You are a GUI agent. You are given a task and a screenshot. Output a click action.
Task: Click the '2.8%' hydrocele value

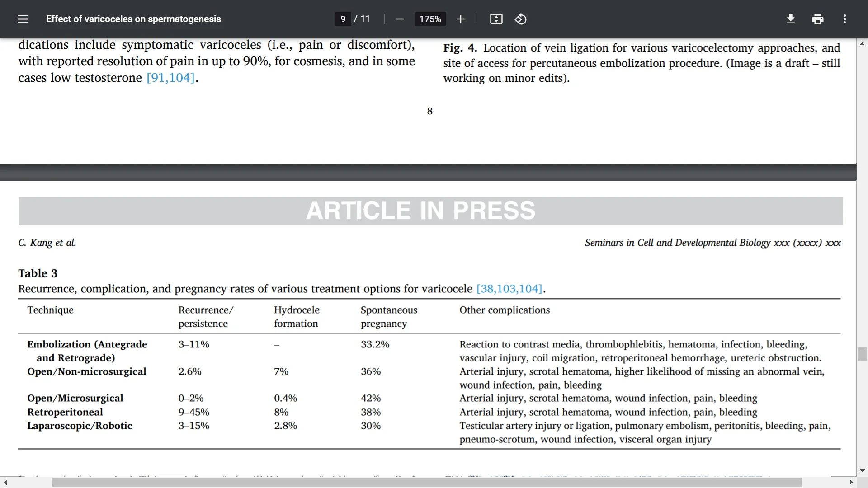285,426
